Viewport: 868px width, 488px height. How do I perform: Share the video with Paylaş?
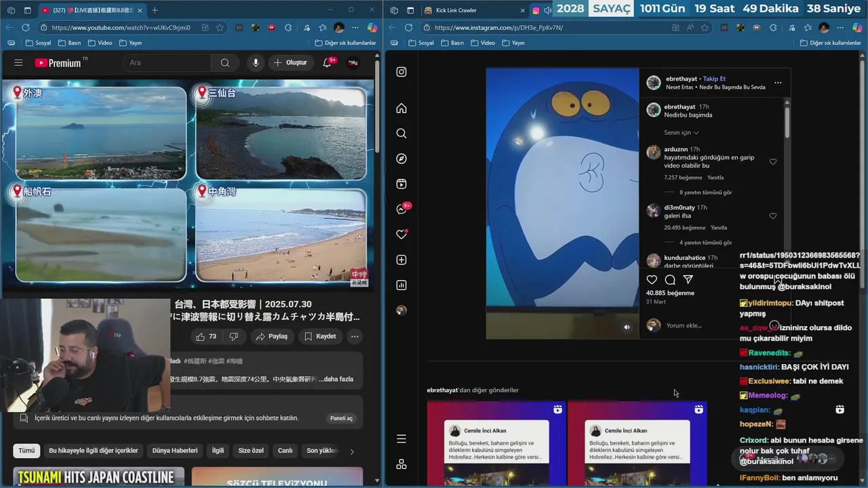tap(271, 336)
